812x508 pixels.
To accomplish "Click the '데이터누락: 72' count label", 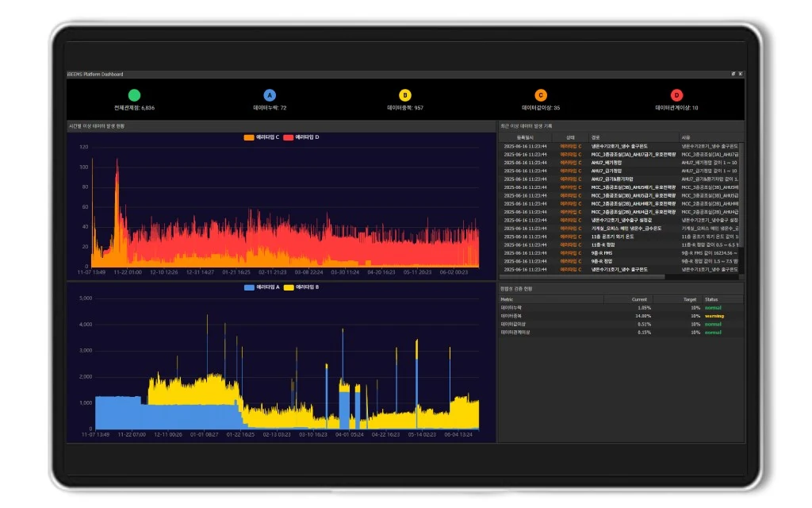I will click(270, 108).
